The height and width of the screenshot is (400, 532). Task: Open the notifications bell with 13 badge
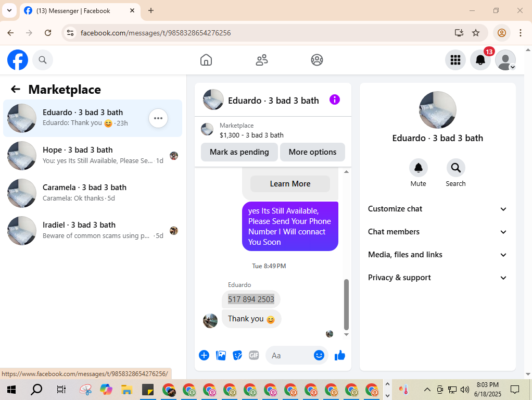480,60
